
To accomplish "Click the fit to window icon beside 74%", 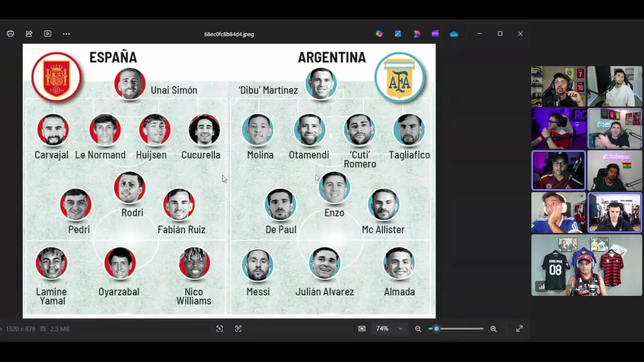I will click(362, 328).
